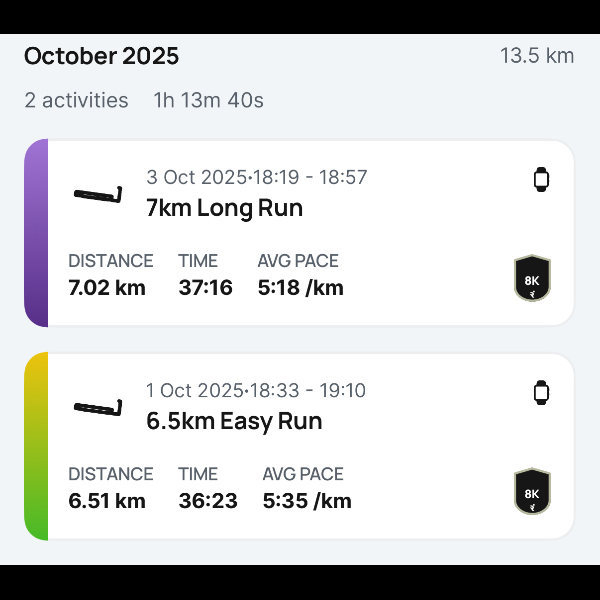Image resolution: width=600 pixels, height=600 pixels.
Task: Click the 6.51 km distance value
Action: (x=107, y=501)
